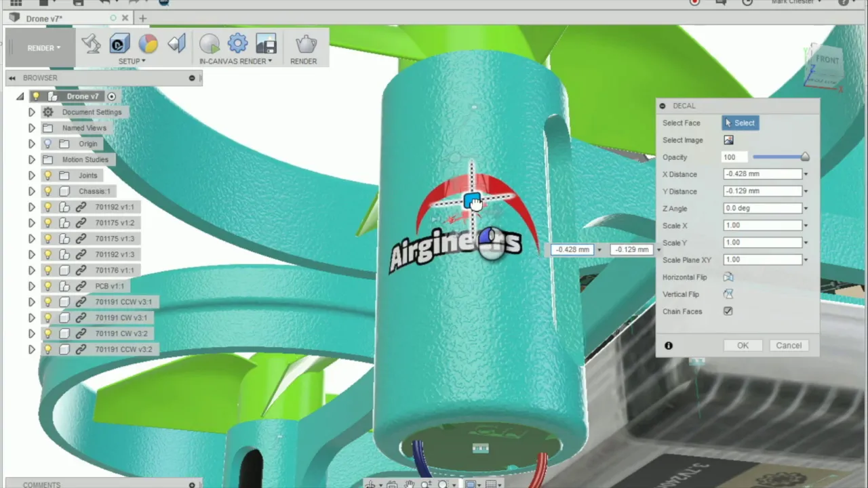Click the Document Settings gear icon
The width and height of the screenshot is (868, 488).
47,112
